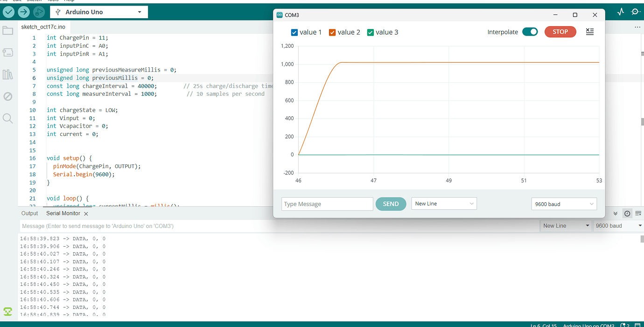
Task: Click the Serial Monitor output scrollbar thumb
Action: tap(642, 239)
